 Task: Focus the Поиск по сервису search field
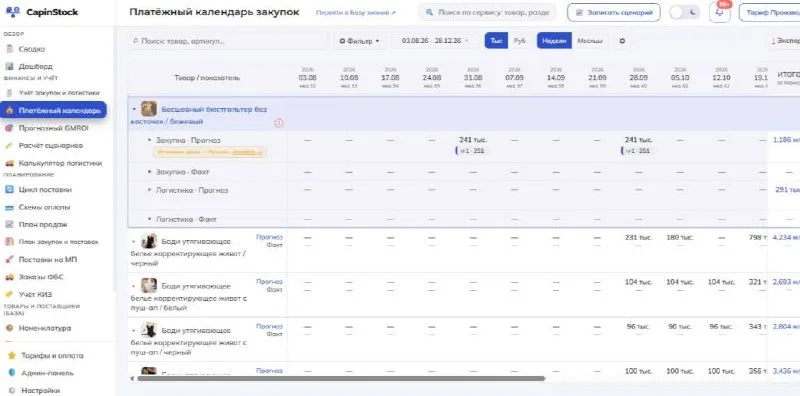tap(487, 12)
